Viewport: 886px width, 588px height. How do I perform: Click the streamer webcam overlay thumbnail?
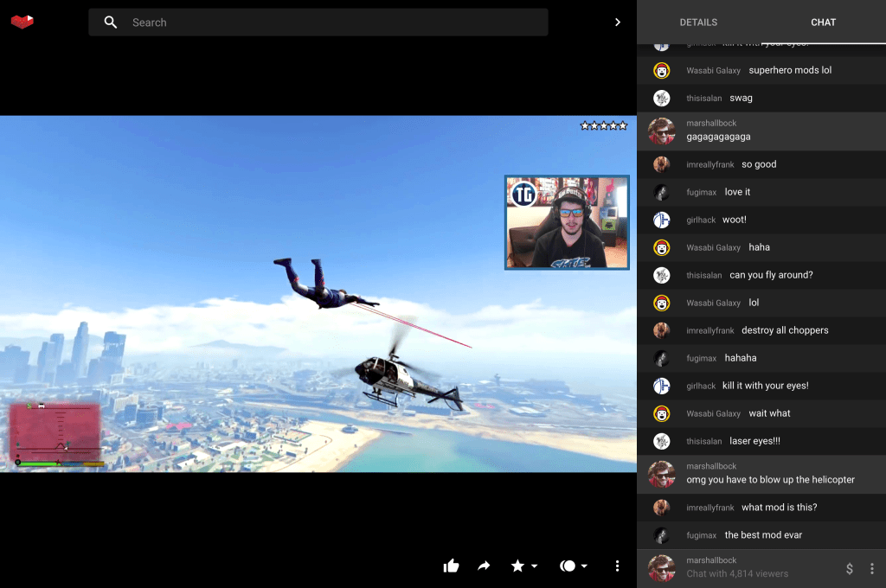pos(567,222)
